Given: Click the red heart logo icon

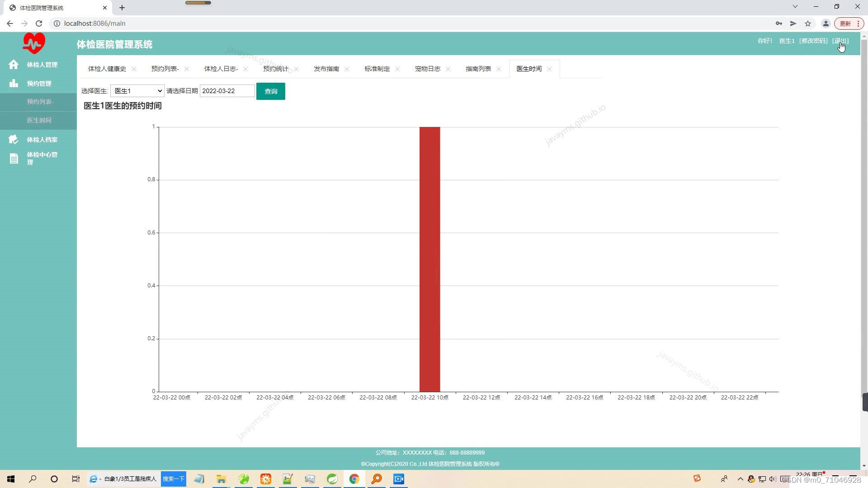Looking at the screenshot, I should pos(34,43).
